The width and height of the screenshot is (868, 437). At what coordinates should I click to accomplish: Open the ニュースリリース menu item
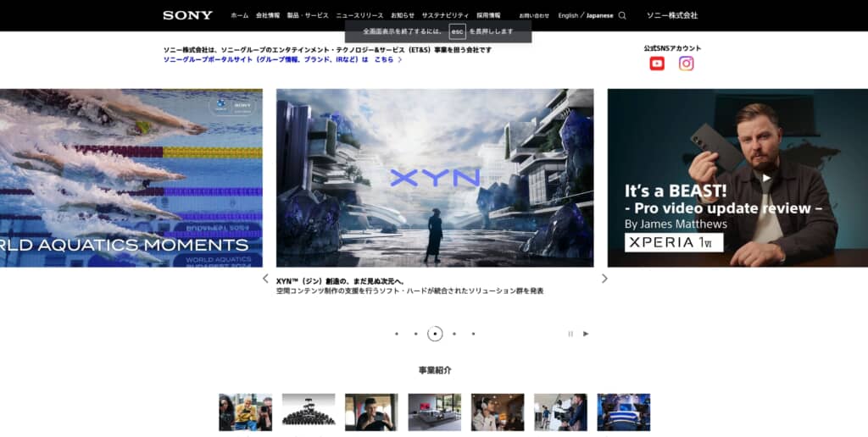pyautogui.click(x=359, y=15)
